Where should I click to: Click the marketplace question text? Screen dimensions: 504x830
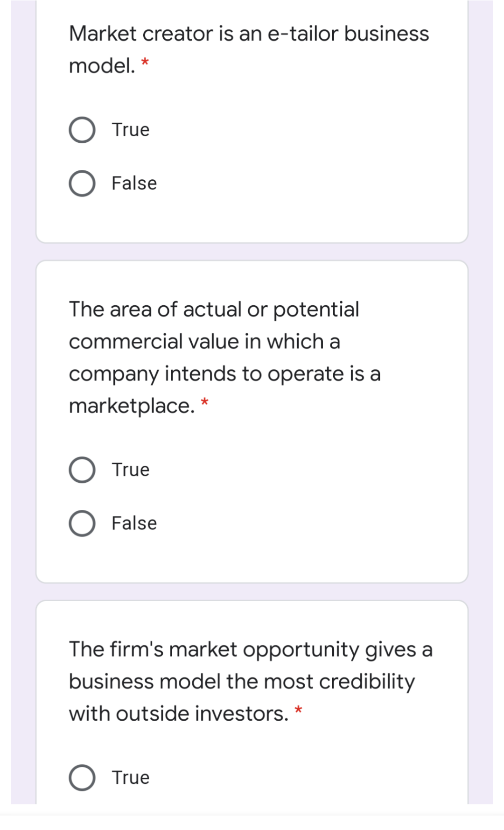[224, 357]
